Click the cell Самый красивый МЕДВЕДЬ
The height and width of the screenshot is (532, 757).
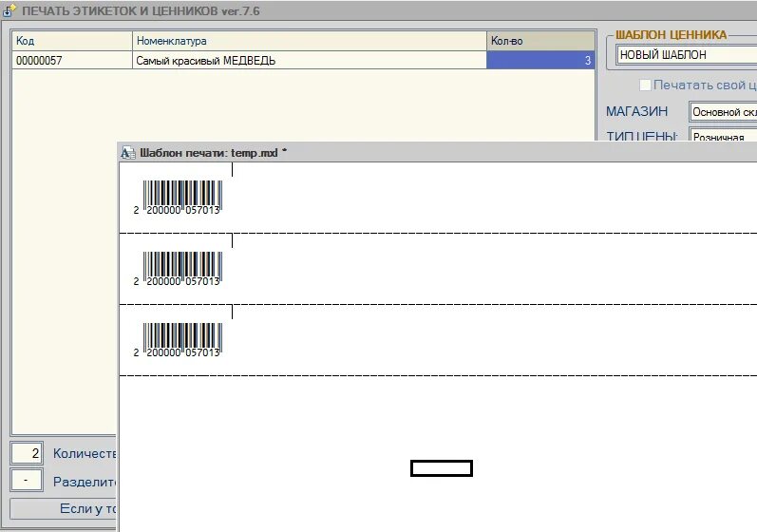coord(310,61)
